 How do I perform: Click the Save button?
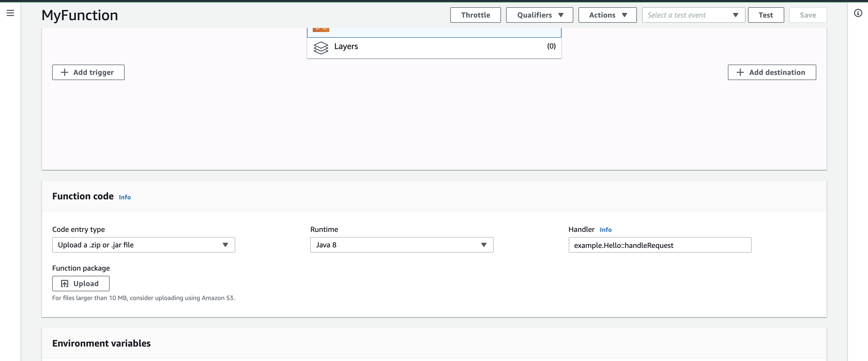[x=808, y=15]
